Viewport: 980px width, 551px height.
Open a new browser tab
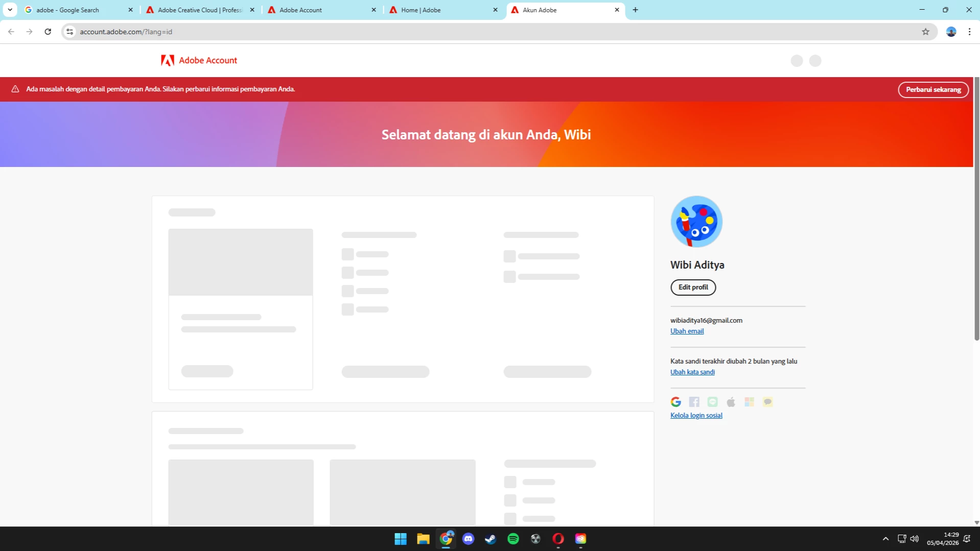(635, 10)
